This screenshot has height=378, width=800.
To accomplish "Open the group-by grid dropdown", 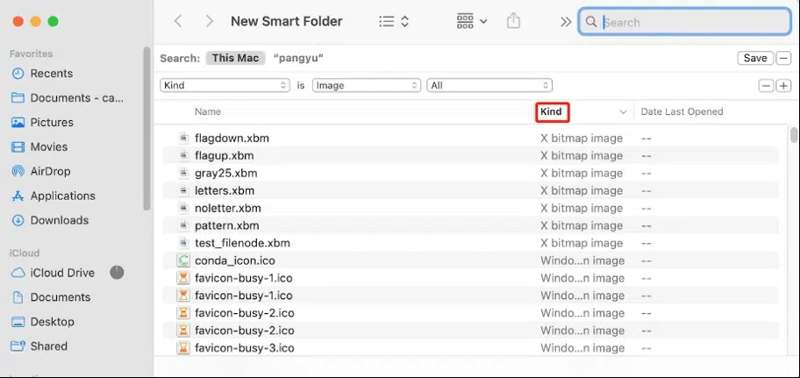I will tap(471, 21).
